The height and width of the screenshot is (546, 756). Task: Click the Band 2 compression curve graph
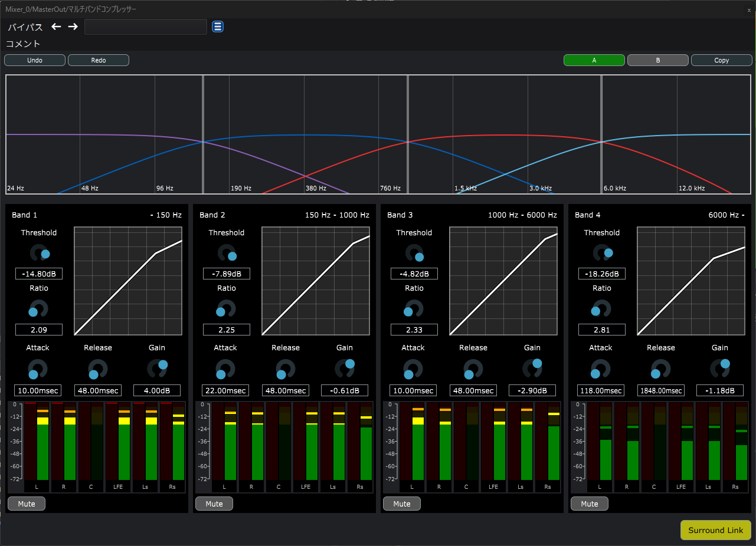point(316,281)
